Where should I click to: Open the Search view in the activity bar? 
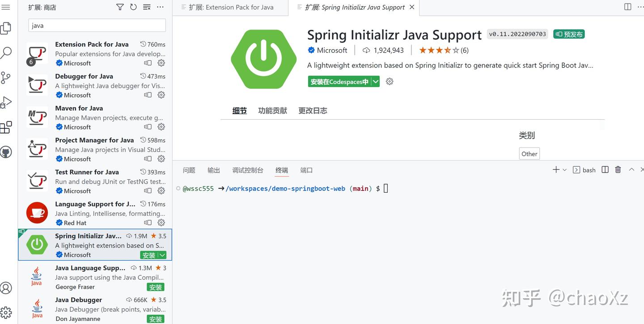[x=6, y=52]
